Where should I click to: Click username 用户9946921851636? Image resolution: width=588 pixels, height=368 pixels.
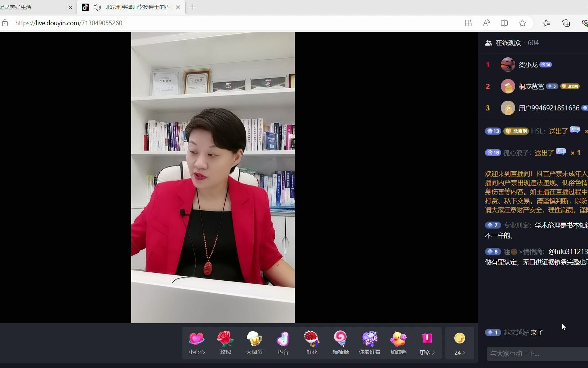pyautogui.click(x=549, y=108)
